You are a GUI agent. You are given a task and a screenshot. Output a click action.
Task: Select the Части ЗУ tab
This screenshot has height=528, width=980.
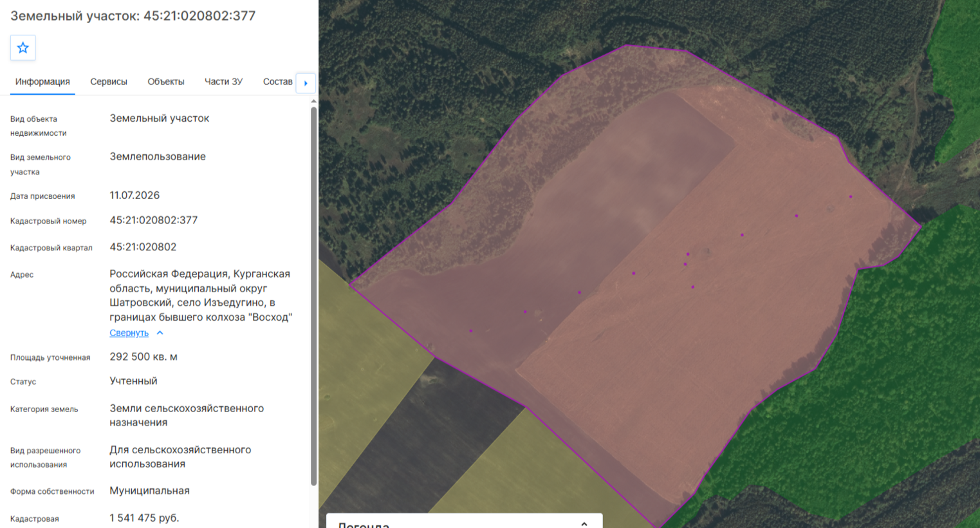223,82
